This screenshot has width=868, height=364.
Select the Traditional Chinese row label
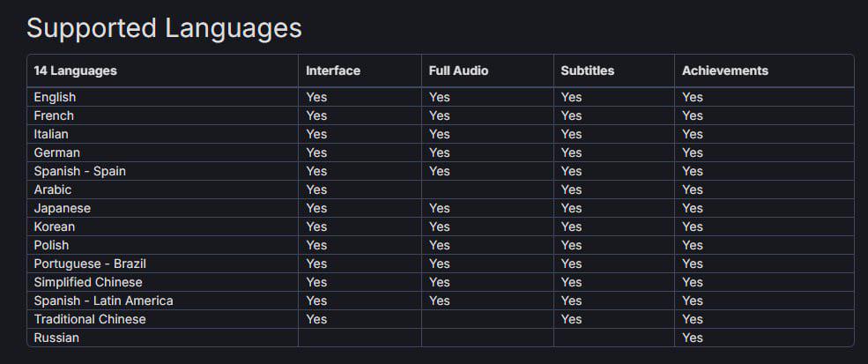(90, 319)
